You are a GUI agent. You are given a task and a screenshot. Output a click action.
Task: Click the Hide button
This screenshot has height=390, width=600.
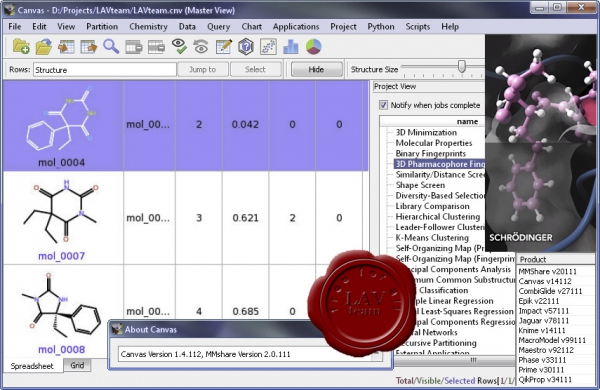[316, 69]
